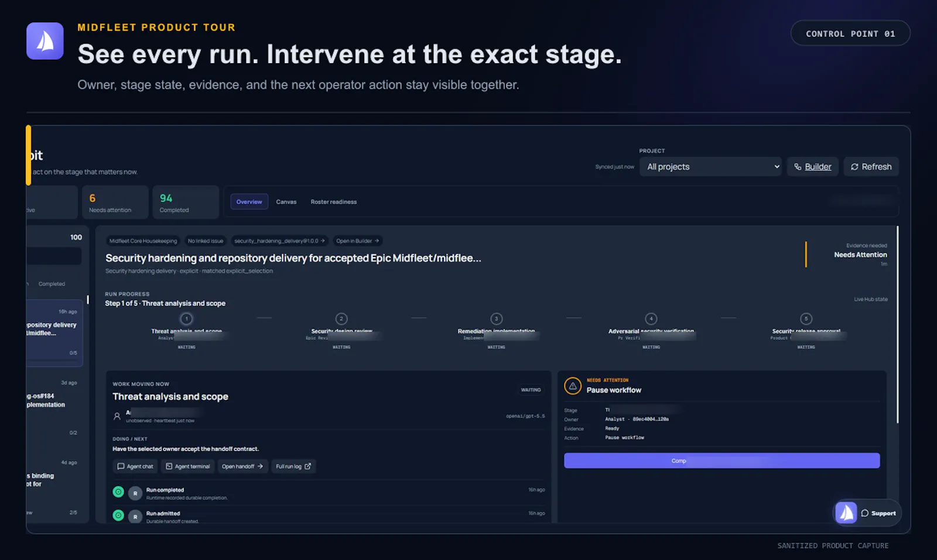
Task: Select step 3 circle in run progress
Action: point(497,319)
